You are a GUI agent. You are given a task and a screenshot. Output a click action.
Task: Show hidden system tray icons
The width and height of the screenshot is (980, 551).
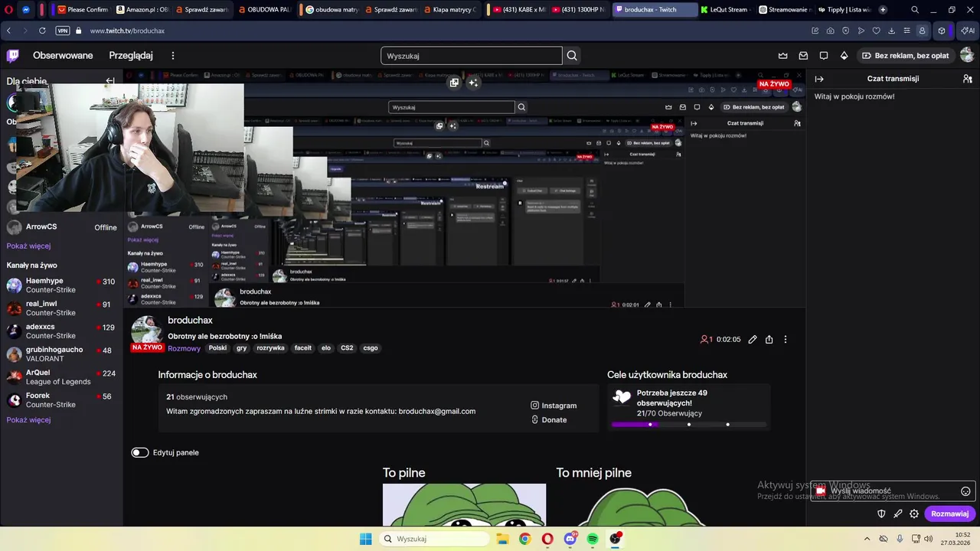click(867, 539)
